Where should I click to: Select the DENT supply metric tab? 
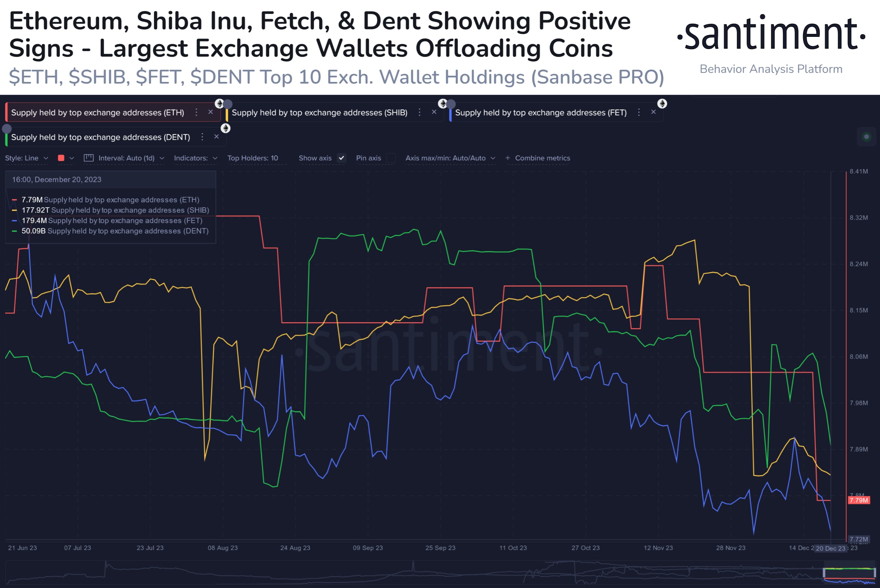click(x=100, y=137)
